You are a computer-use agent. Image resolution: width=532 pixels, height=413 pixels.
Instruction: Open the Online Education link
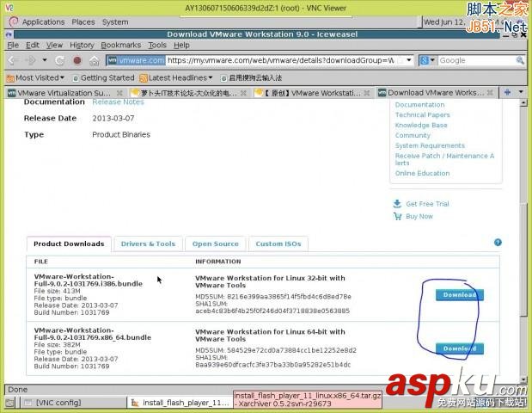point(422,173)
